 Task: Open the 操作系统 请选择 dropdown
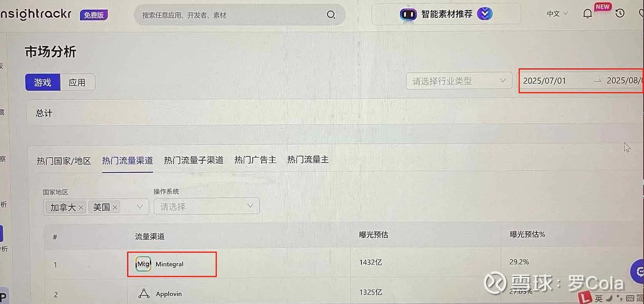(x=206, y=206)
